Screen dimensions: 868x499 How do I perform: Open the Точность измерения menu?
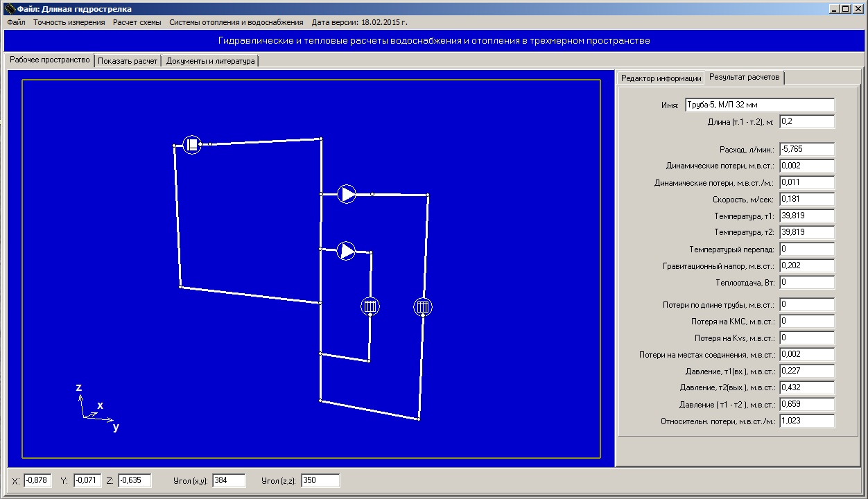pos(69,22)
